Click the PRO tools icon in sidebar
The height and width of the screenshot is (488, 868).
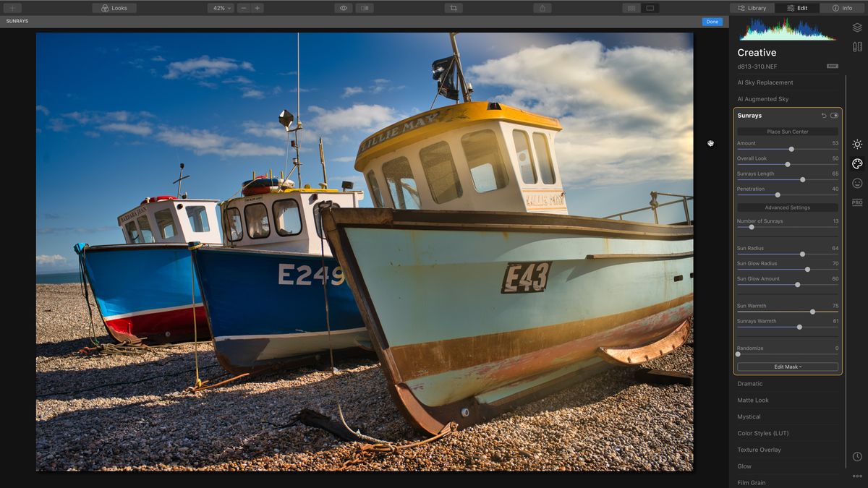coord(857,203)
